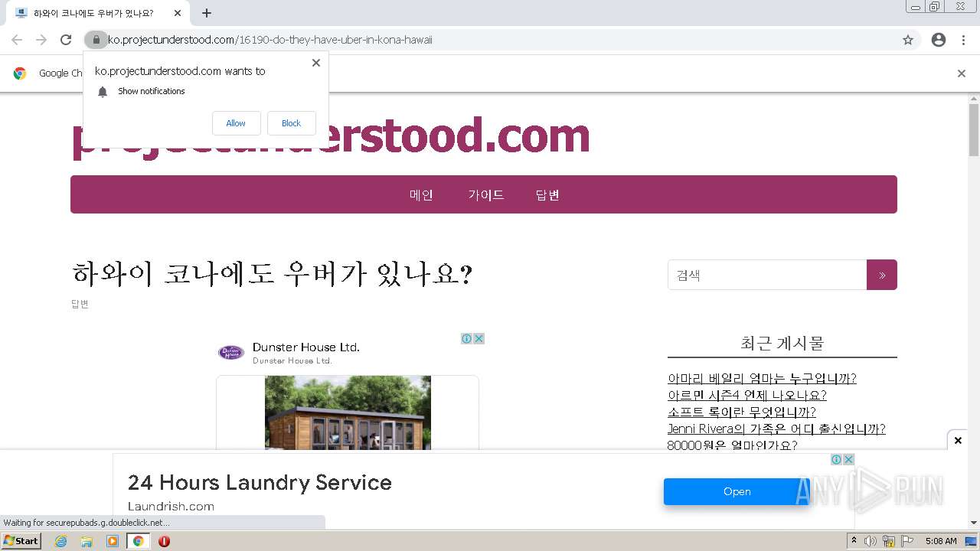Dismiss the notification permission popup
The image size is (980, 551).
click(315, 63)
